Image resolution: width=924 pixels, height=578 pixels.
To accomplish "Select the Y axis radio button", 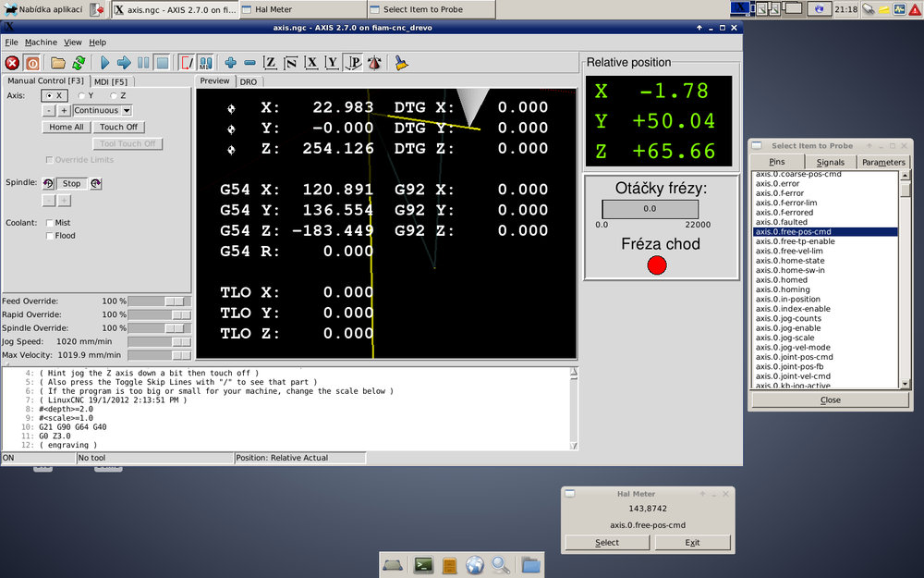I will pyautogui.click(x=82, y=95).
